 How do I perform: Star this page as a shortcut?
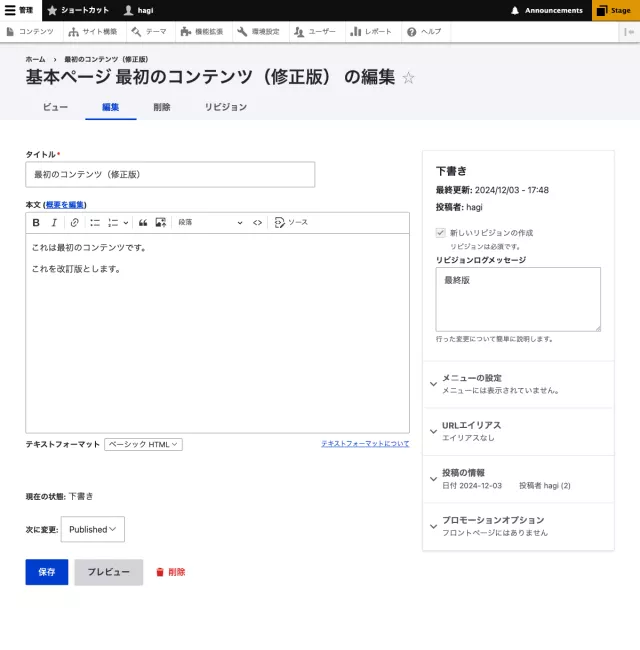tap(408, 78)
